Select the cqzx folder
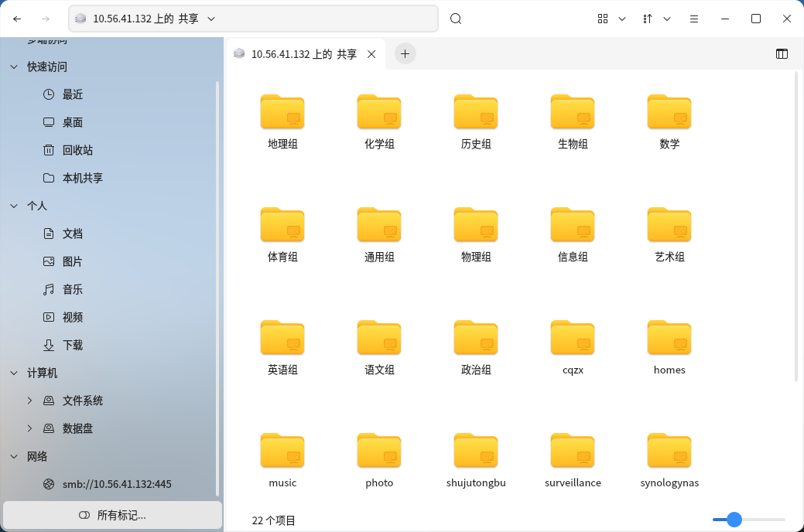The image size is (804, 532). (573, 347)
